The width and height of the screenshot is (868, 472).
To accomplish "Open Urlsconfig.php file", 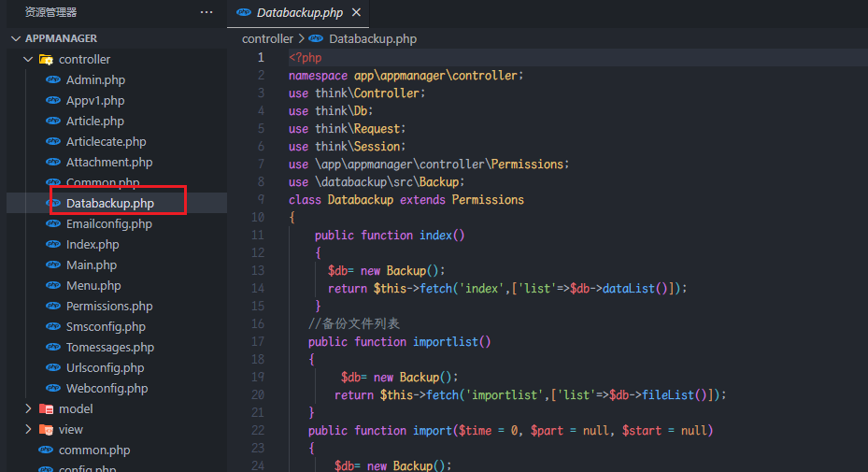I will click(106, 367).
